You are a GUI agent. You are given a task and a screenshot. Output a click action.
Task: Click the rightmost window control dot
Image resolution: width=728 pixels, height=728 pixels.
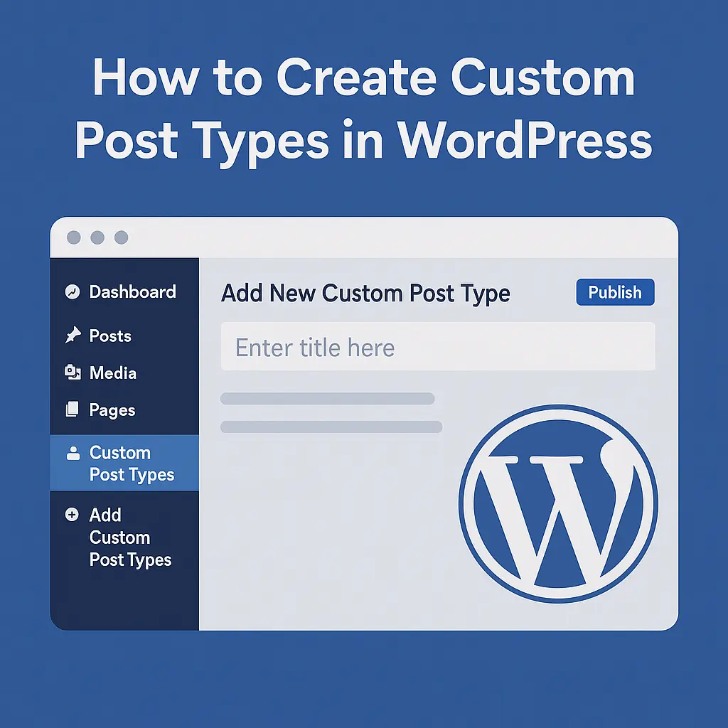[121, 237]
